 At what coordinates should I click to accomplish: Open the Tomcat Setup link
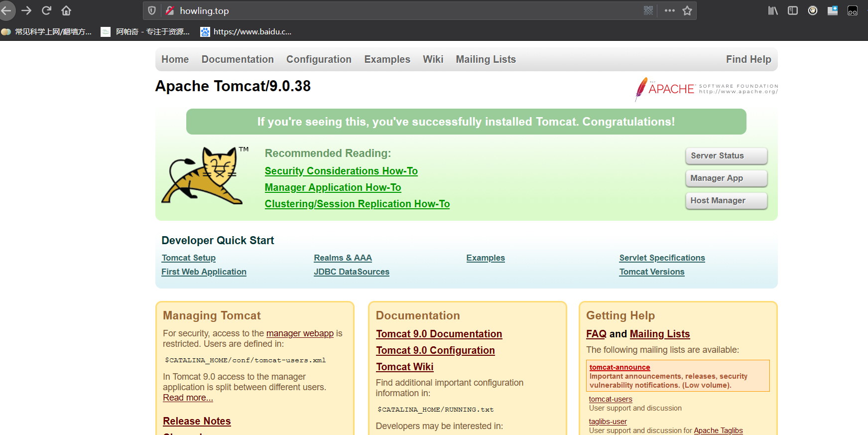189,258
